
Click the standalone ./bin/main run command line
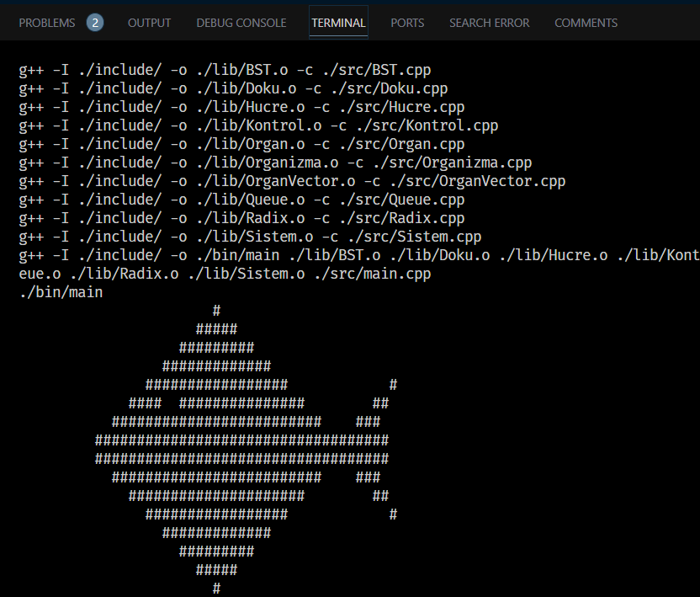click(x=61, y=293)
